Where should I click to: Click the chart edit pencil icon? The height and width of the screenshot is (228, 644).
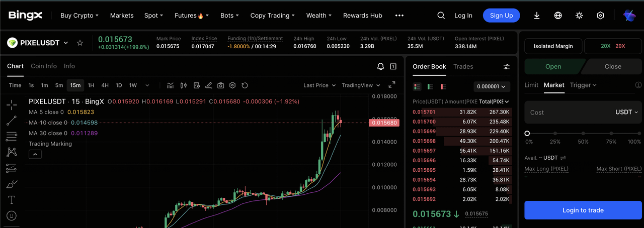click(x=208, y=85)
